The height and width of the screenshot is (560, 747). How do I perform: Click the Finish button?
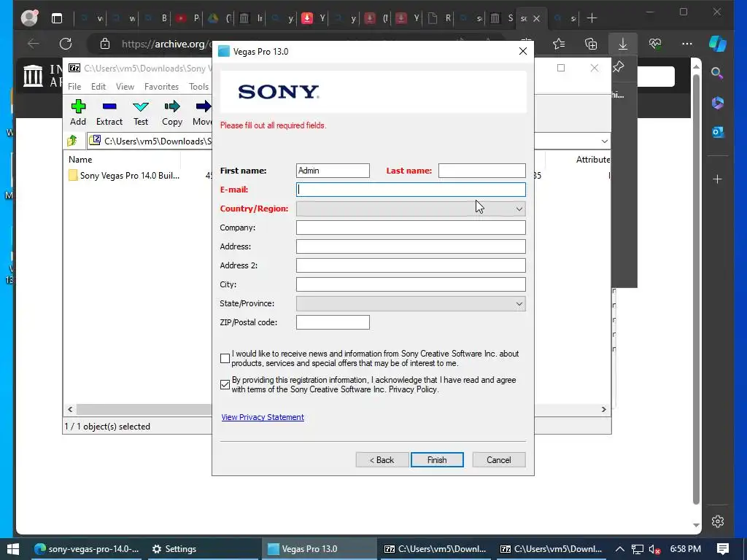click(437, 459)
